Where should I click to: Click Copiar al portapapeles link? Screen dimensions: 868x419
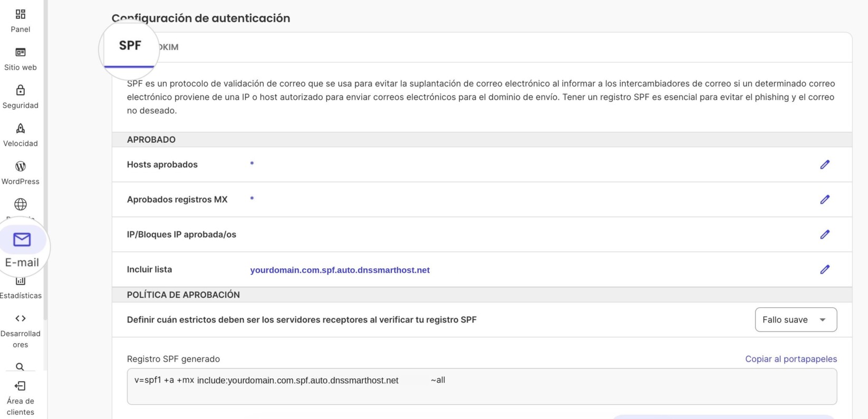791,359
